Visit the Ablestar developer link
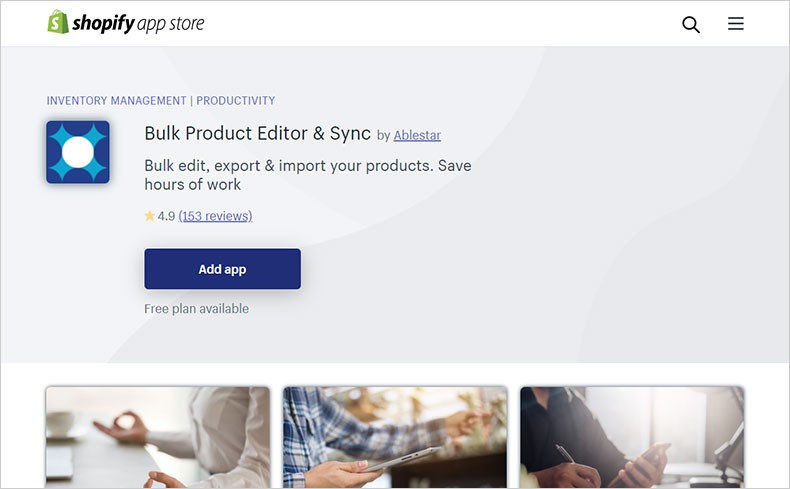The height and width of the screenshot is (489, 790). [x=417, y=135]
